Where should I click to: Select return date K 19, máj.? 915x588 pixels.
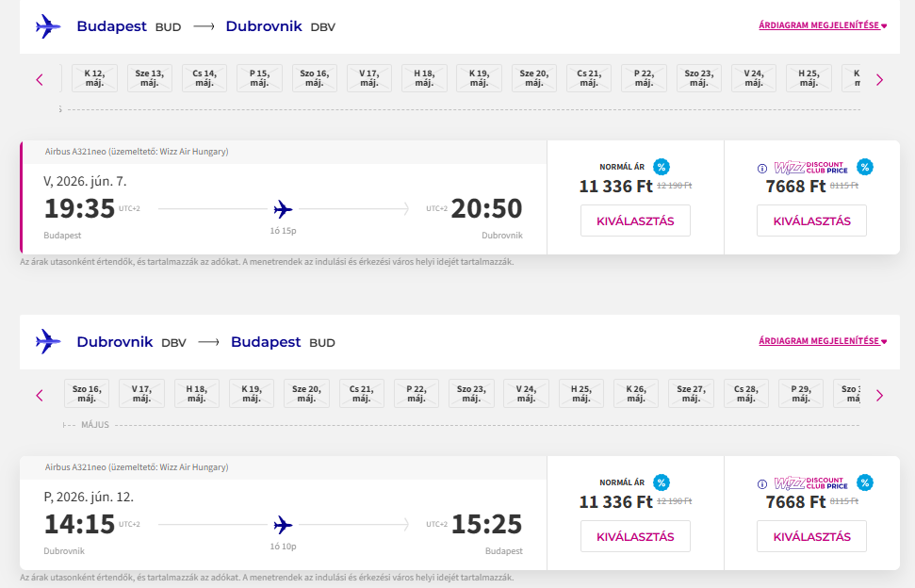tap(252, 393)
